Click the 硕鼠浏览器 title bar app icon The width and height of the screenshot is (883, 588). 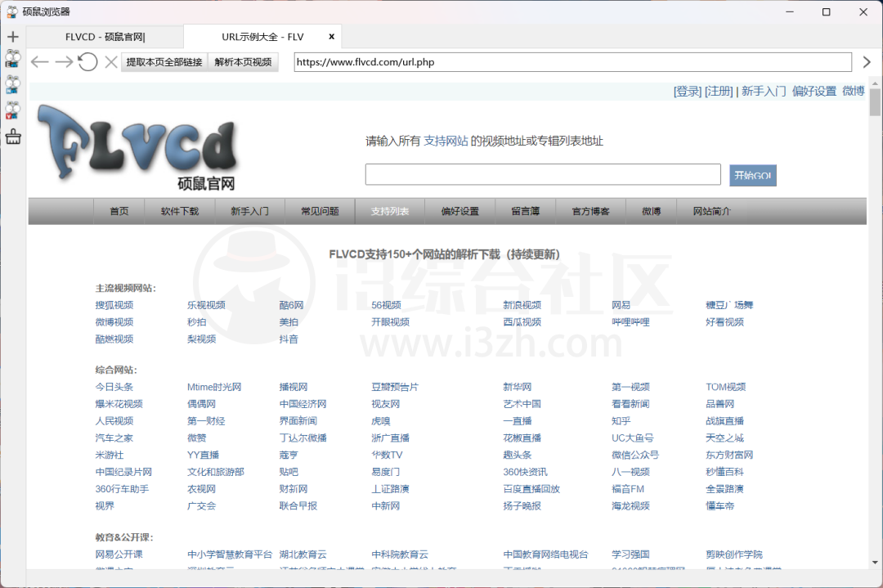pyautogui.click(x=11, y=11)
